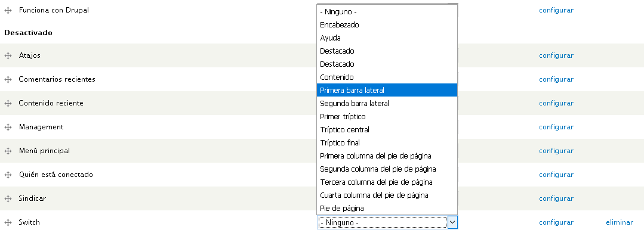This screenshot has width=644, height=233.
Task: Select the drag handle for Quién está conectado
Action: click(x=8, y=175)
